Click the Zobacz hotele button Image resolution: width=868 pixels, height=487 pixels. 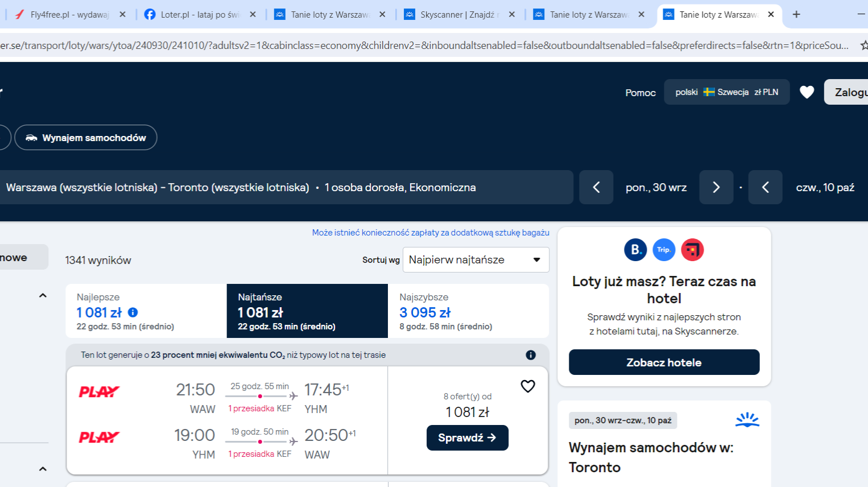tap(664, 362)
